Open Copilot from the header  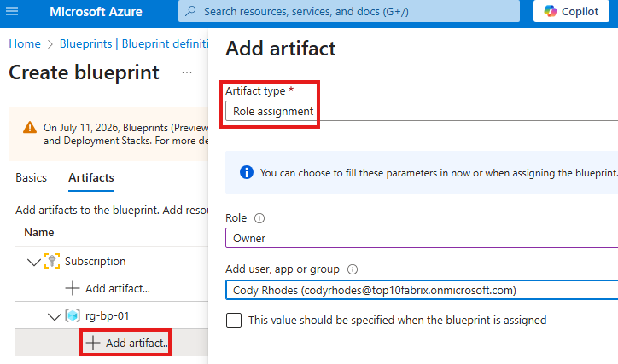coord(571,11)
